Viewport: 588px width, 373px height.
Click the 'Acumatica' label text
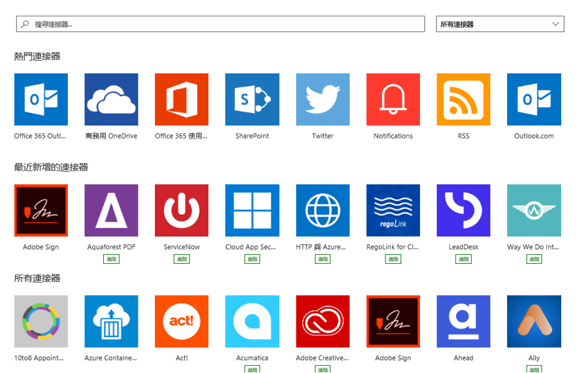point(252,358)
